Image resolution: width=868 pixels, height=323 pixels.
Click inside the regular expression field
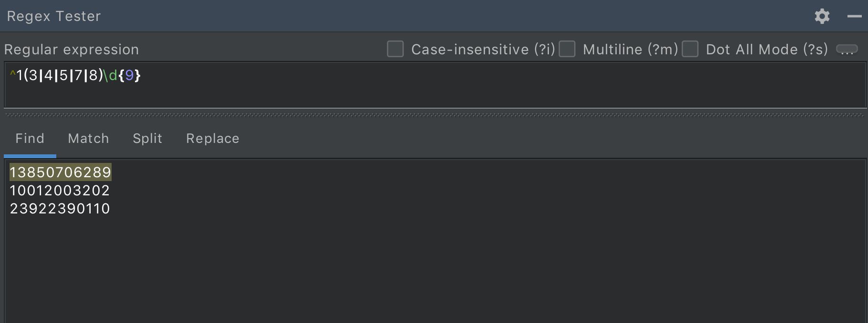(429, 86)
